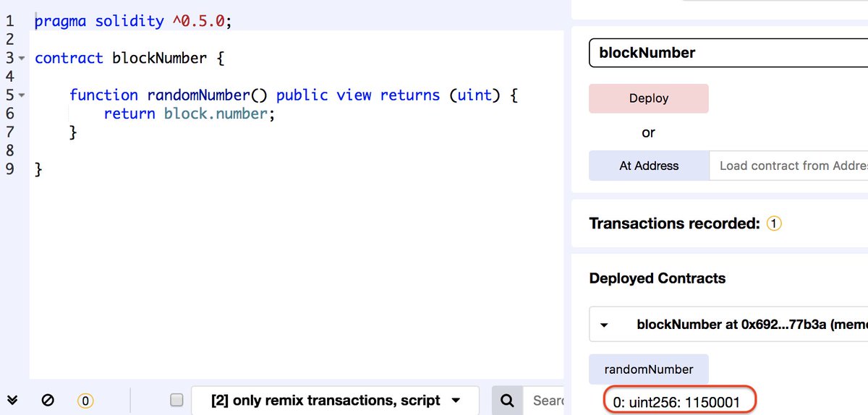This screenshot has width=868, height=415.
Task: Toggle the listen on network checkbox
Action: (x=176, y=400)
